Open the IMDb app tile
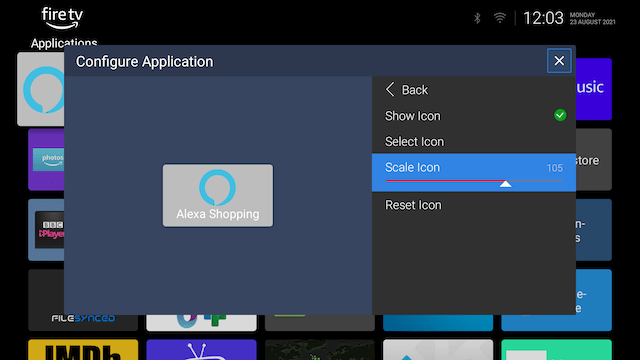Screen dimensions: 640x360 83,349
